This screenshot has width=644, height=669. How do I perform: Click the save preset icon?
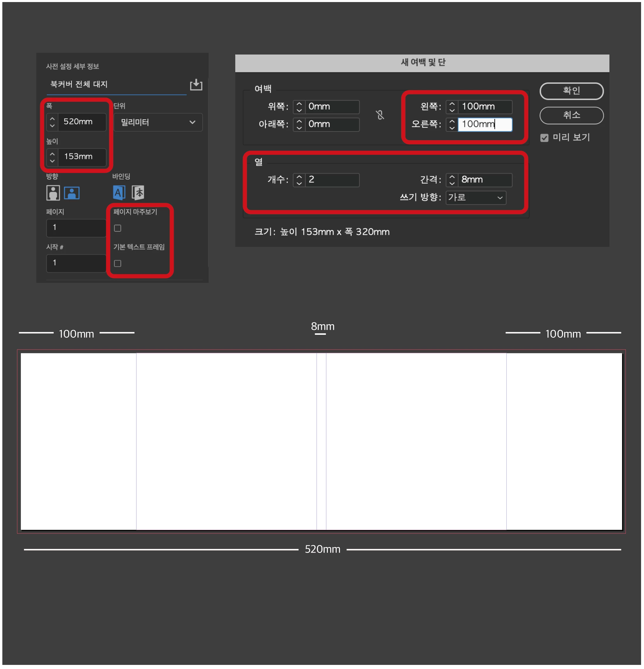point(196,84)
